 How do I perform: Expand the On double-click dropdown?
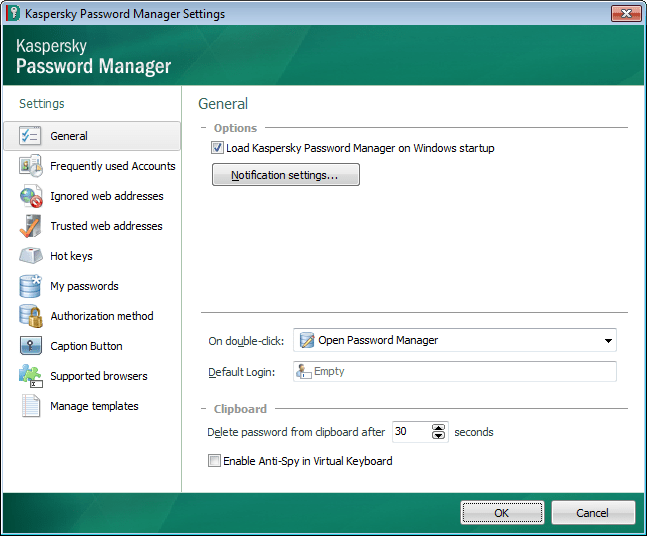pos(607,341)
